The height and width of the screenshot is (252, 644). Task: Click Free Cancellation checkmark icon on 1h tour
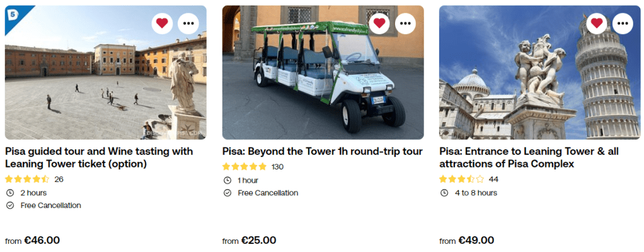click(227, 193)
